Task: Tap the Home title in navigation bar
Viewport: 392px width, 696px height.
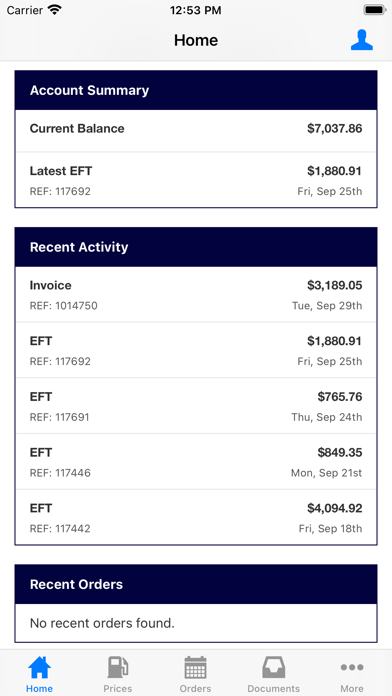Action: (196, 40)
